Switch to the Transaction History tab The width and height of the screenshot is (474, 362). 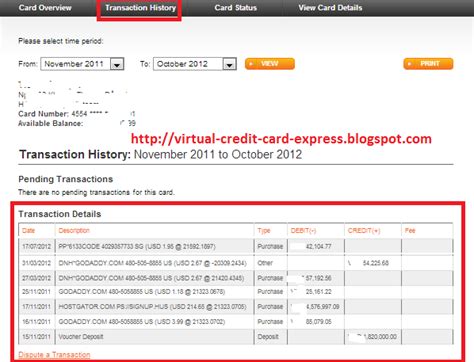click(x=140, y=8)
